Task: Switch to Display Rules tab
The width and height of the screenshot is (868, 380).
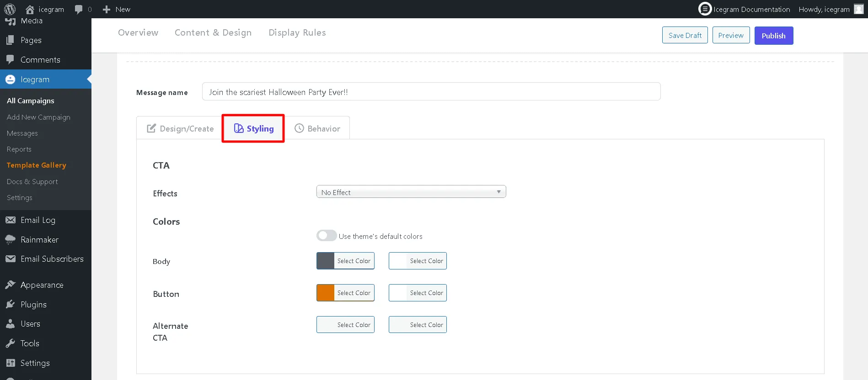Action: [297, 32]
